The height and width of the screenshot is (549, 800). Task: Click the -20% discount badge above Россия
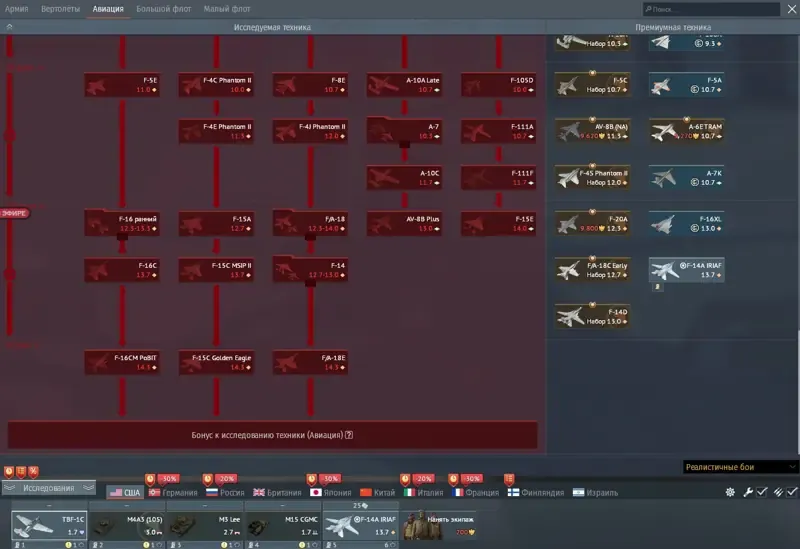(227, 479)
